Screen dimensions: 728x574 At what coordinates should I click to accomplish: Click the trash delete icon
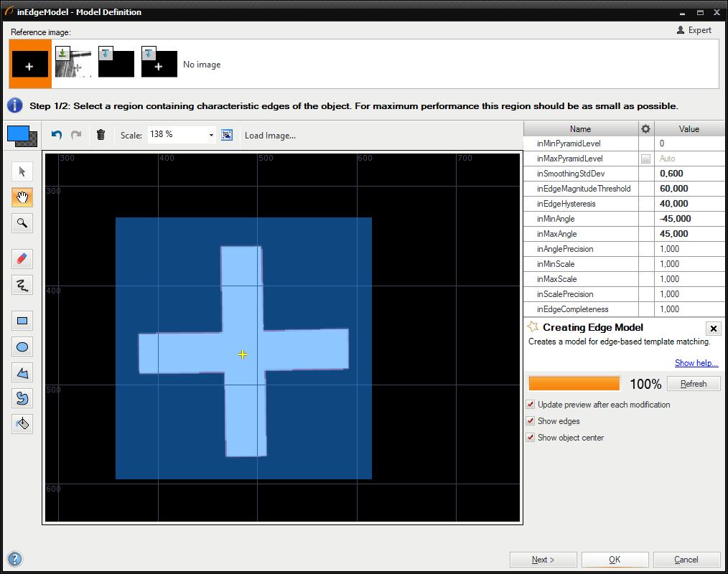pyautogui.click(x=101, y=135)
